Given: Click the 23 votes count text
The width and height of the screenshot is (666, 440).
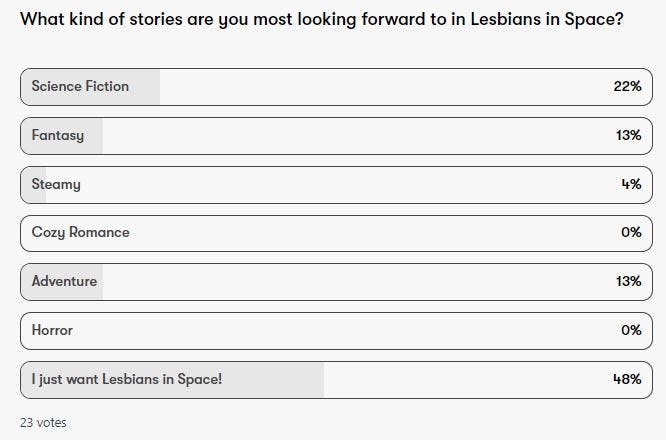Looking at the screenshot, I should (x=43, y=423).
